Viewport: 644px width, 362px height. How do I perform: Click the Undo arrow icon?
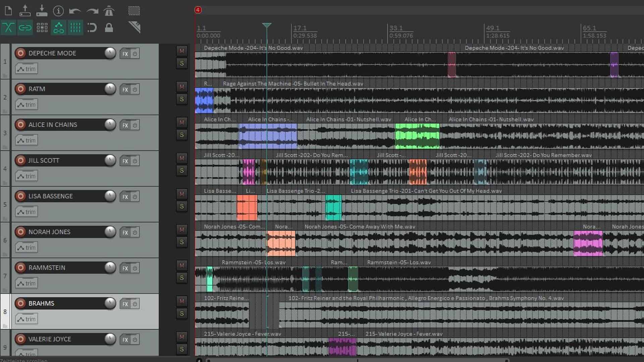pos(75,11)
